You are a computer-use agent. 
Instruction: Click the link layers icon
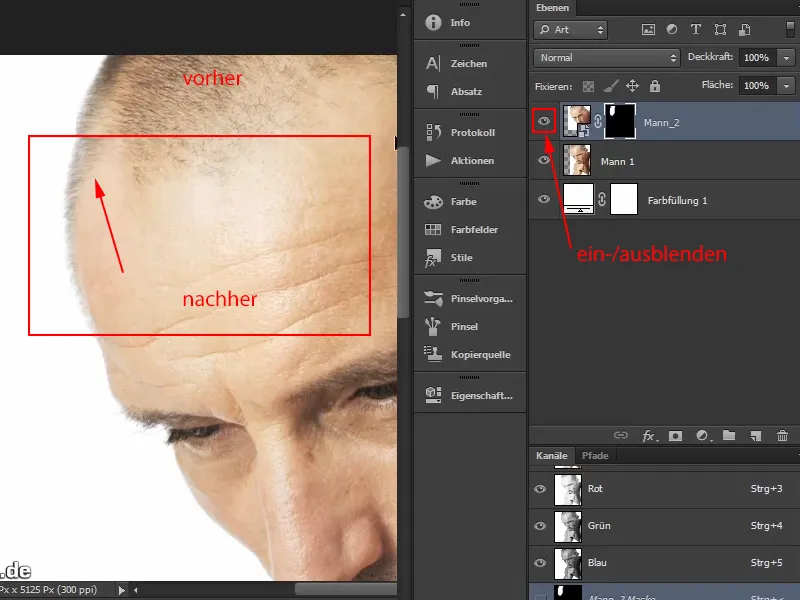620,435
